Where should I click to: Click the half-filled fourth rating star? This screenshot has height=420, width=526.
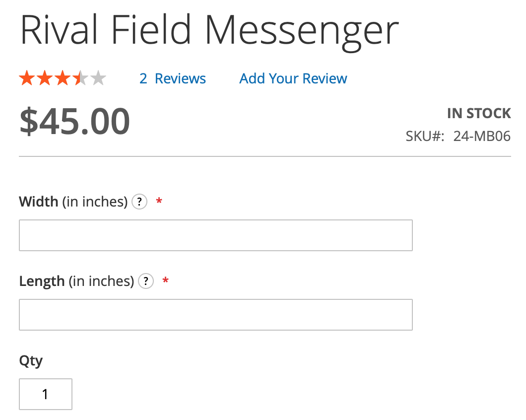(x=80, y=78)
